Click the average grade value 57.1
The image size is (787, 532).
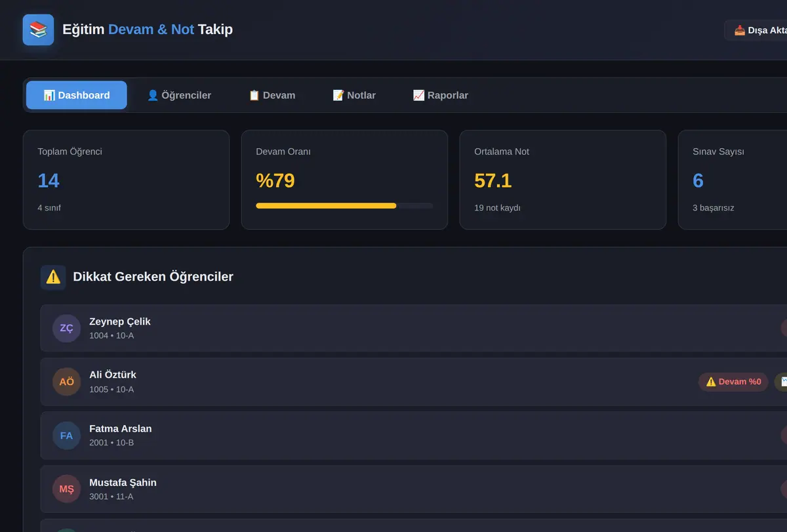493,180
